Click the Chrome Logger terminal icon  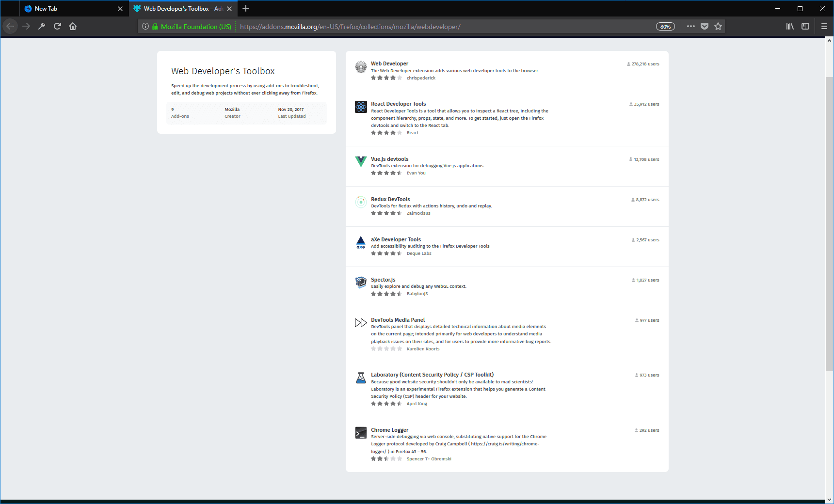click(361, 433)
